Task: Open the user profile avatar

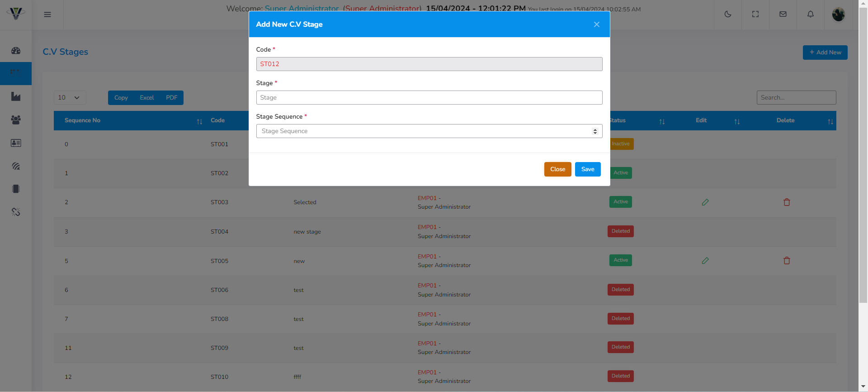Action: click(839, 14)
